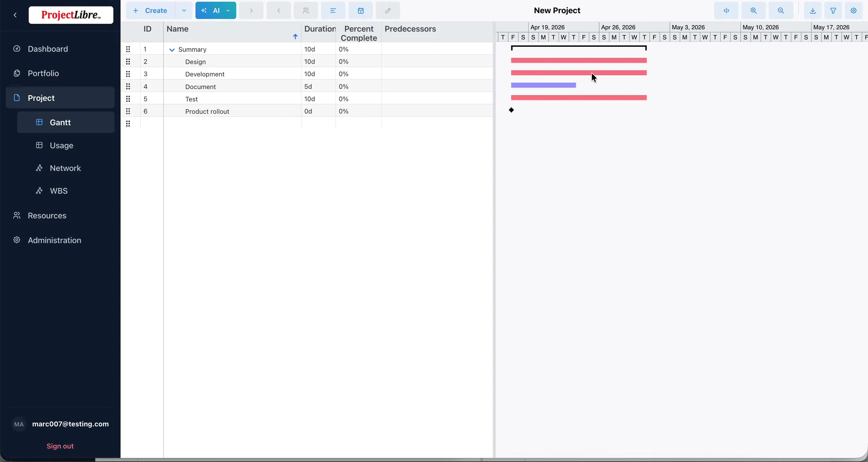Collapse the Summary task group
The width and height of the screenshot is (868, 462).
point(172,50)
